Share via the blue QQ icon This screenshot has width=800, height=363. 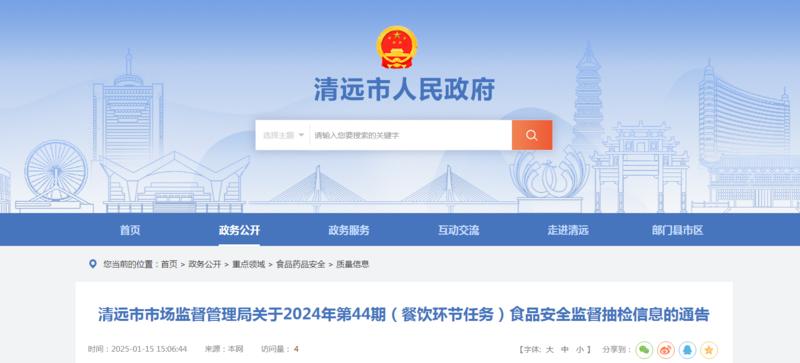click(687, 350)
